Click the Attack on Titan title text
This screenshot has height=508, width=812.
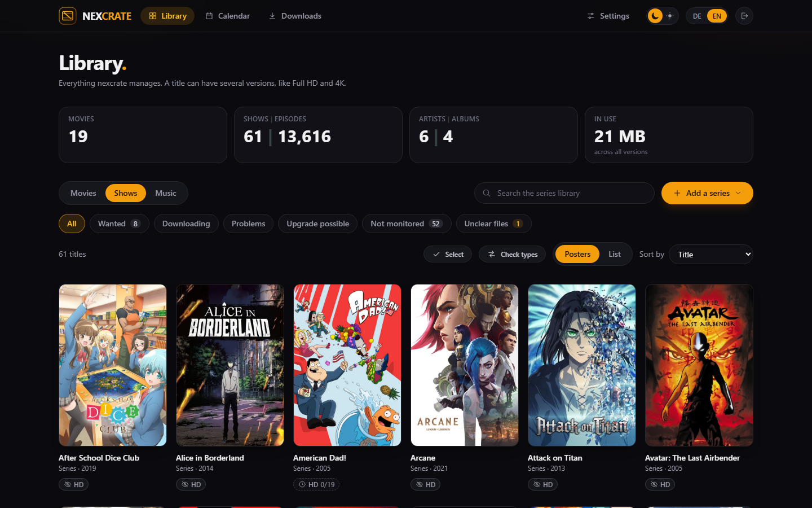555,458
